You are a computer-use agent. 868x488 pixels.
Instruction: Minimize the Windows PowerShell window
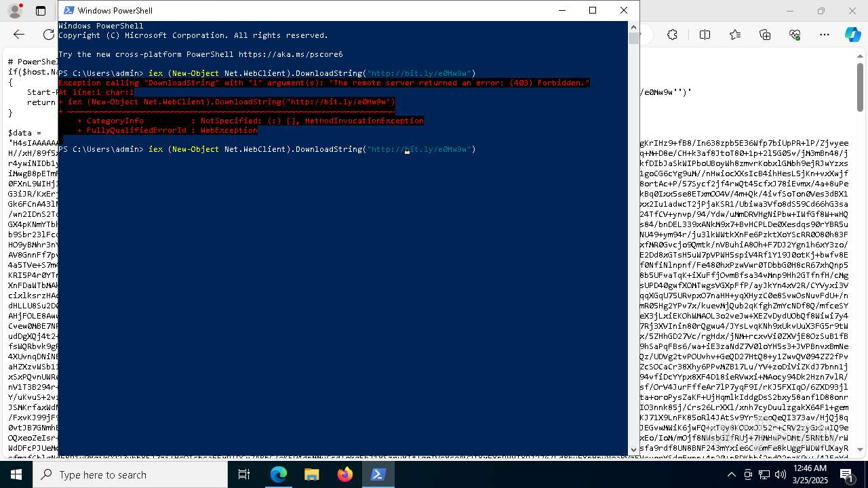(x=561, y=10)
